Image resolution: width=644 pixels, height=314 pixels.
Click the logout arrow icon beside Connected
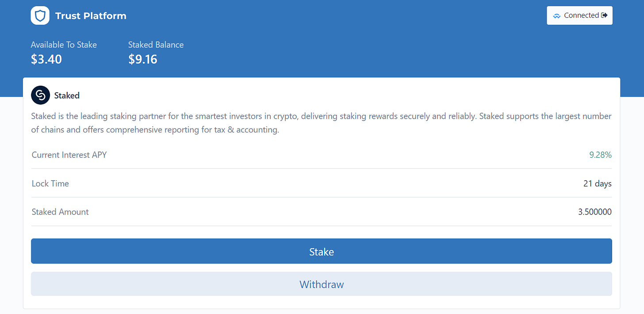tap(604, 15)
